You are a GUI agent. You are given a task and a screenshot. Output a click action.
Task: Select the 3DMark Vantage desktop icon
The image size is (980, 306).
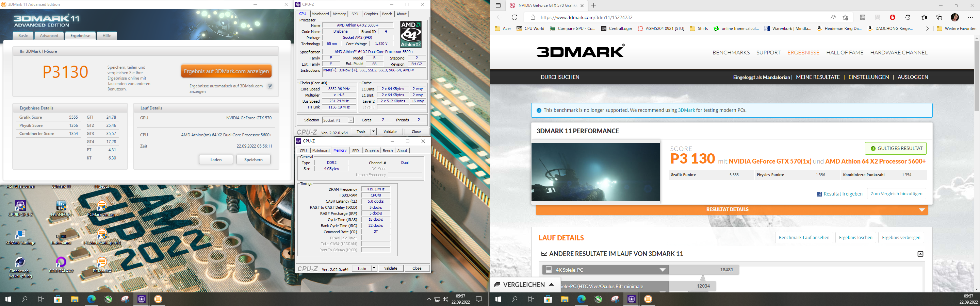(x=20, y=237)
